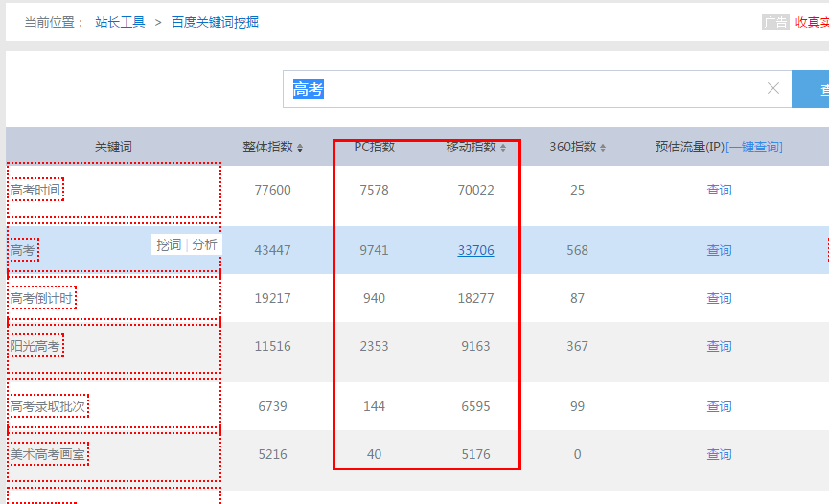Open keyword 高考时间
829x504 pixels.
coord(35,191)
